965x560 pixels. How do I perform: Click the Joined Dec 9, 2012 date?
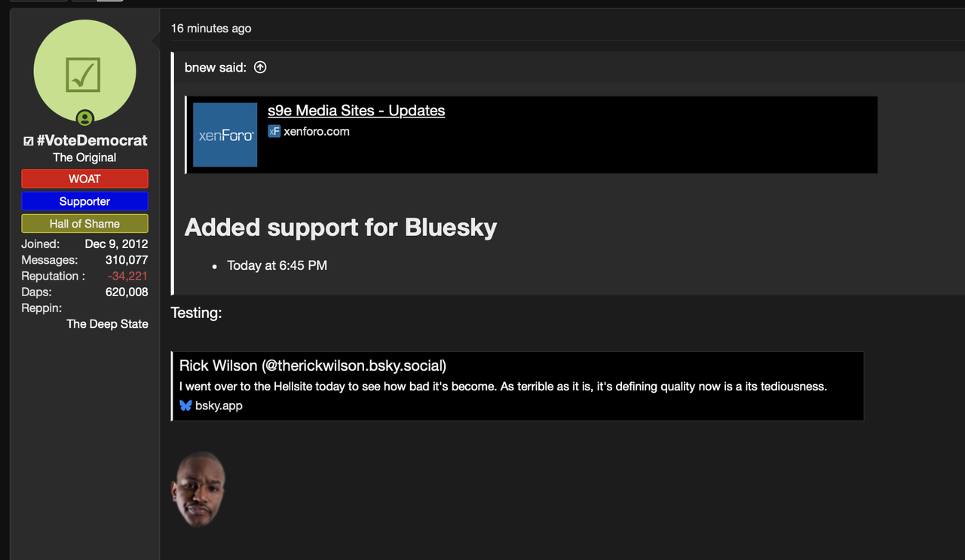(116, 244)
